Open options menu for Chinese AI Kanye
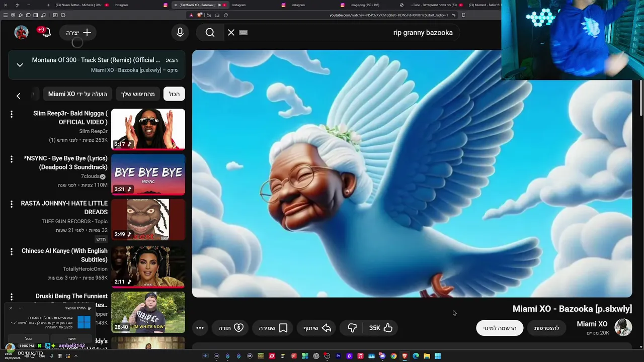The height and width of the screenshot is (362, 644). [12, 252]
